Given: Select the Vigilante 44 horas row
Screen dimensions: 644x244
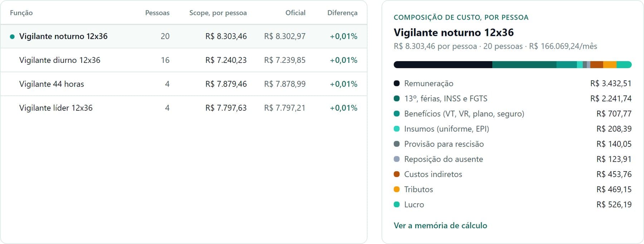Looking at the screenshot, I should pos(184,84).
